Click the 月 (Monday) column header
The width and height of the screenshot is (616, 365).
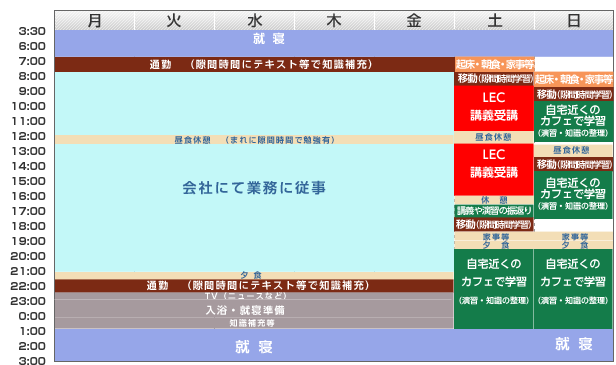(95, 20)
